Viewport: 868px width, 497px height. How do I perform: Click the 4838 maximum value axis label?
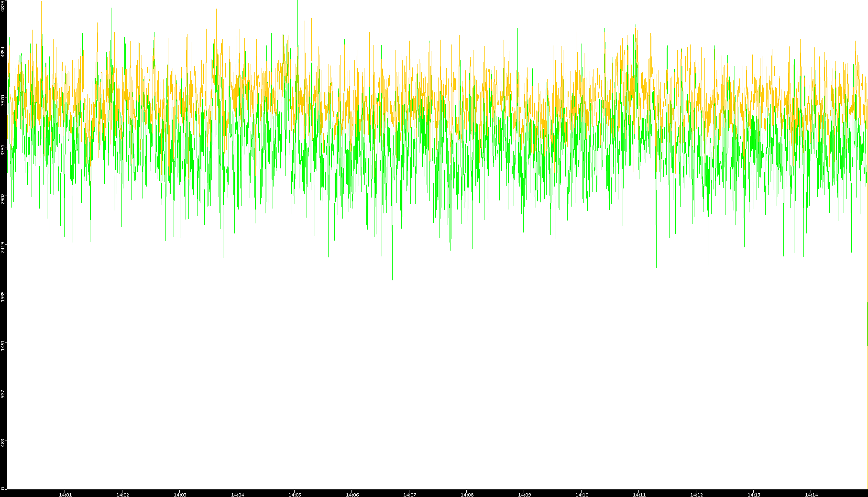[x=3, y=6]
